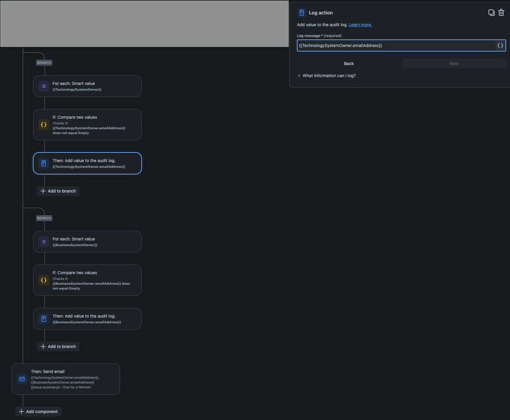Click 'Add to branch' under the BusinessSystemOwner branch
The image size is (510, 420).
point(58,346)
